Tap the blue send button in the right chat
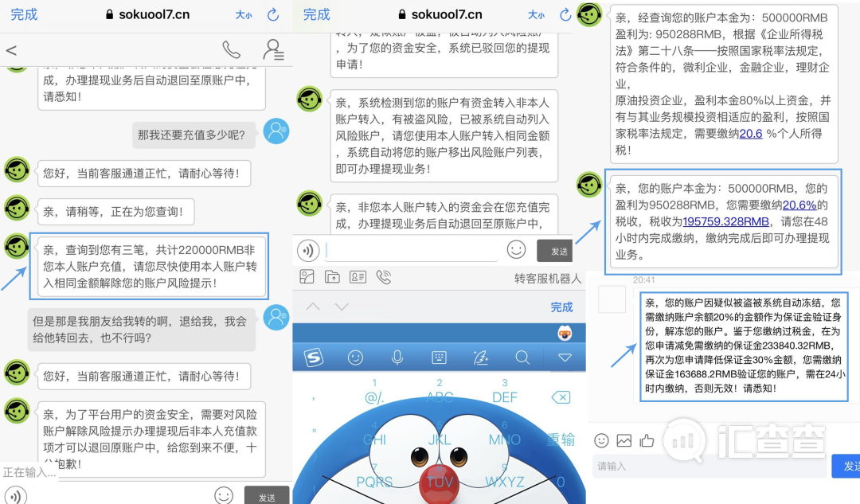This screenshot has width=860, height=504. click(846, 466)
